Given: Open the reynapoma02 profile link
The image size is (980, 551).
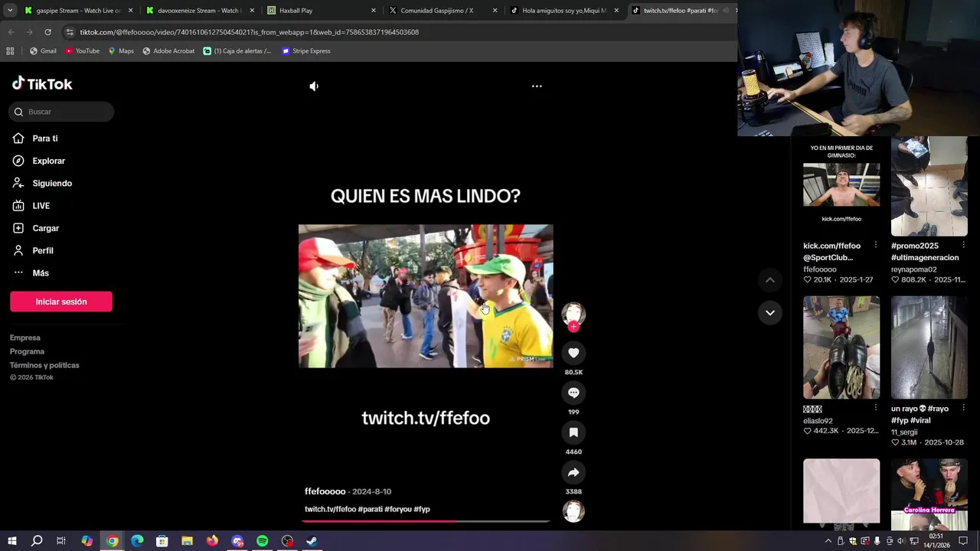Looking at the screenshot, I should tap(914, 269).
